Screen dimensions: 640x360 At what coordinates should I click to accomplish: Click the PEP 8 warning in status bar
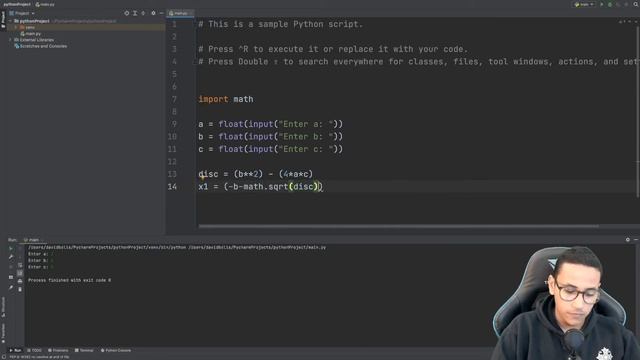point(39,357)
